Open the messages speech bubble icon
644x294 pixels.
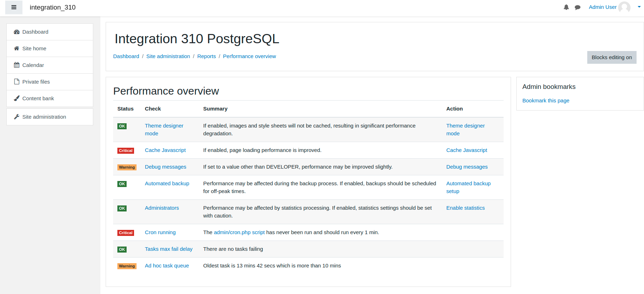click(x=578, y=7)
